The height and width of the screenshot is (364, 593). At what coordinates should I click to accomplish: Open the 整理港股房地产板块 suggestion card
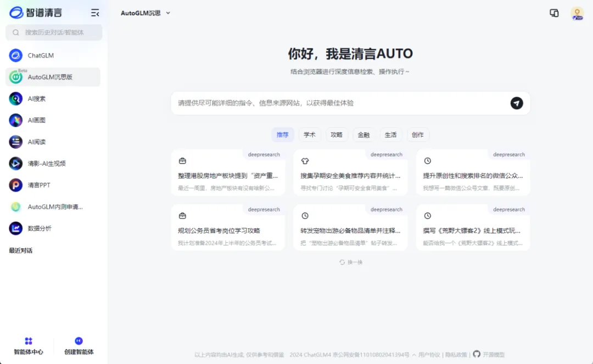coord(228,172)
